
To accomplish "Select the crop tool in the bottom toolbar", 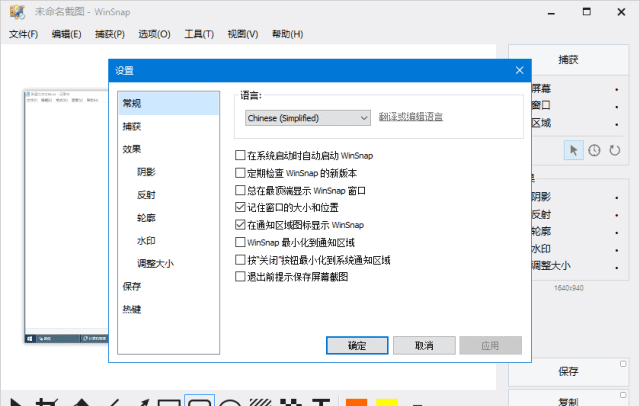I will (47, 402).
